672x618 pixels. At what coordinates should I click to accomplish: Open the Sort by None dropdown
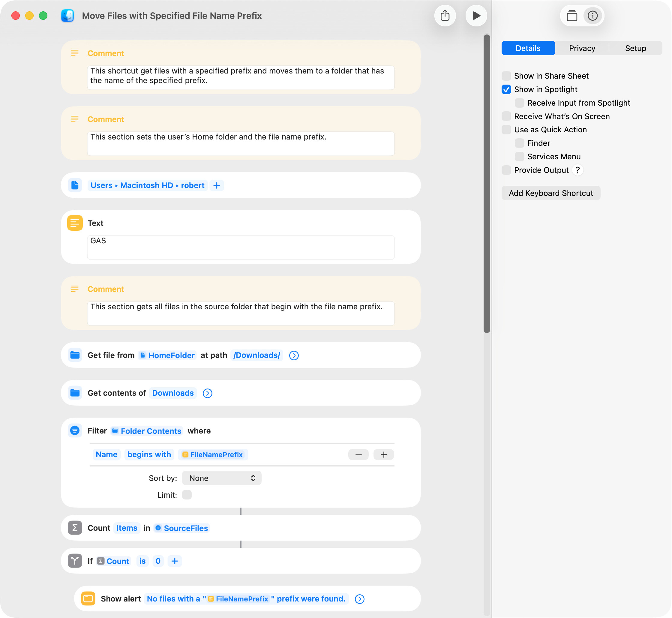(x=222, y=478)
